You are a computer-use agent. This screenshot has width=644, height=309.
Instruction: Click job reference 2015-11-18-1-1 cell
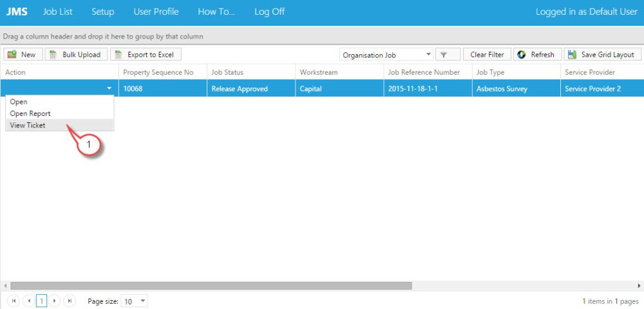tap(428, 88)
